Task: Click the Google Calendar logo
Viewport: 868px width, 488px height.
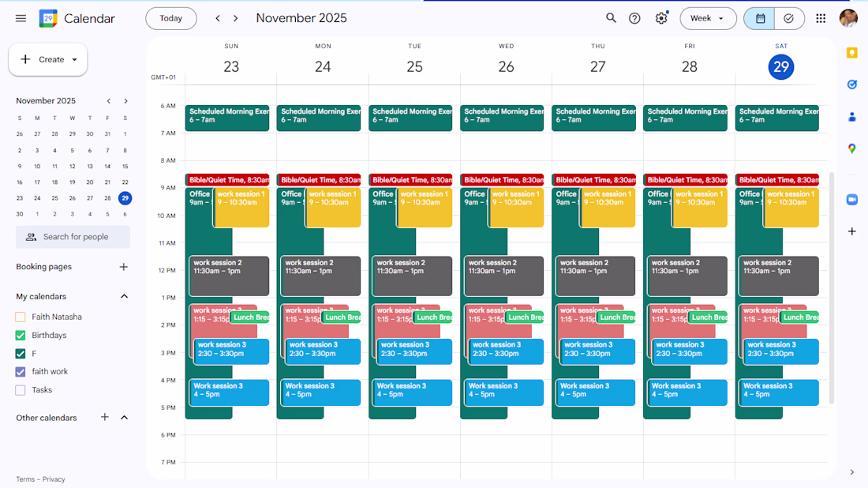Action: coord(48,18)
